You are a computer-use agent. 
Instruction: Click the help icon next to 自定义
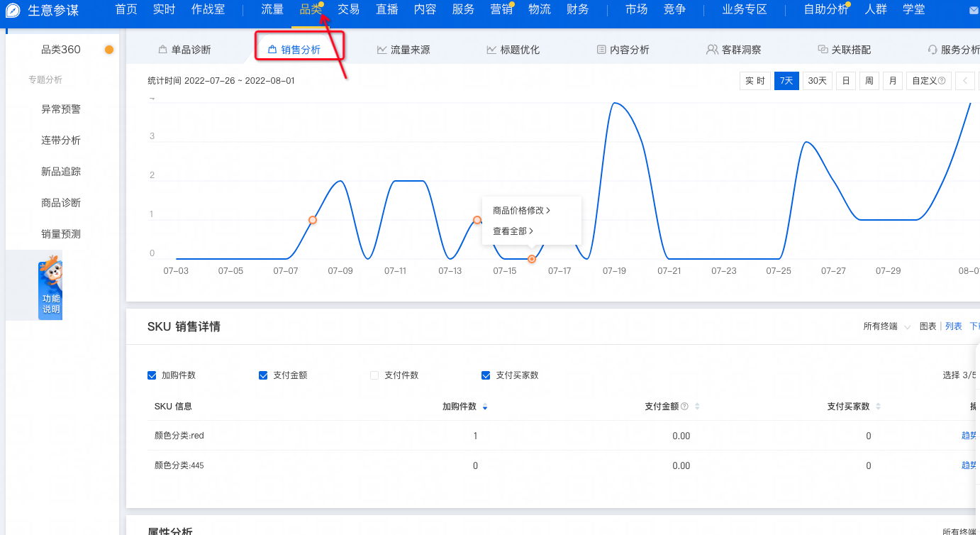(x=942, y=81)
